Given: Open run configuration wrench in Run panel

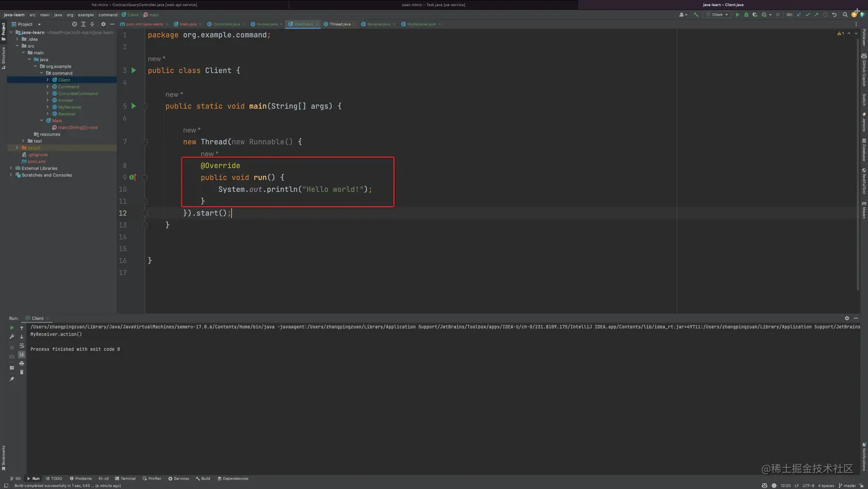Looking at the screenshot, I should (x=11, y=337).
